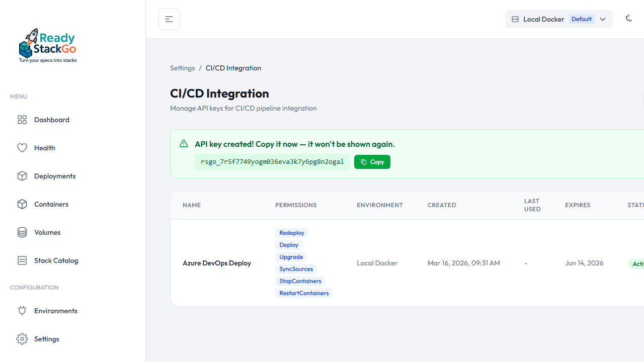Viewport: 644px width, 362px height.
Task: Click the Dashboard grid icon
Action: coord(22,120)
